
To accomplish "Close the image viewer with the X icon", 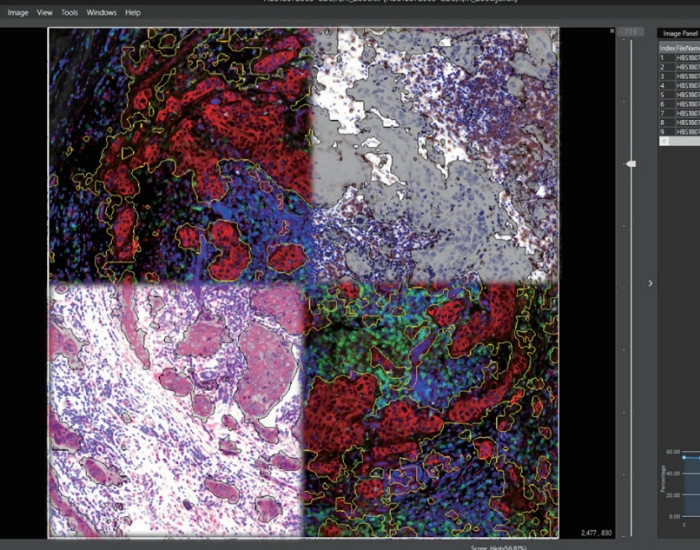I will click(612, 31).
